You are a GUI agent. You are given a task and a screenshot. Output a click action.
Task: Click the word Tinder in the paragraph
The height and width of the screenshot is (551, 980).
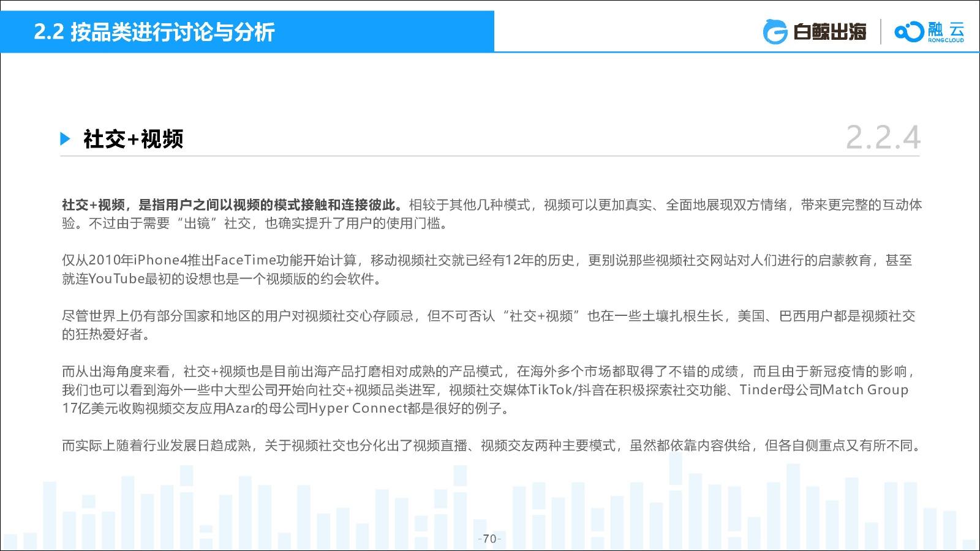(x=761, y=390)
